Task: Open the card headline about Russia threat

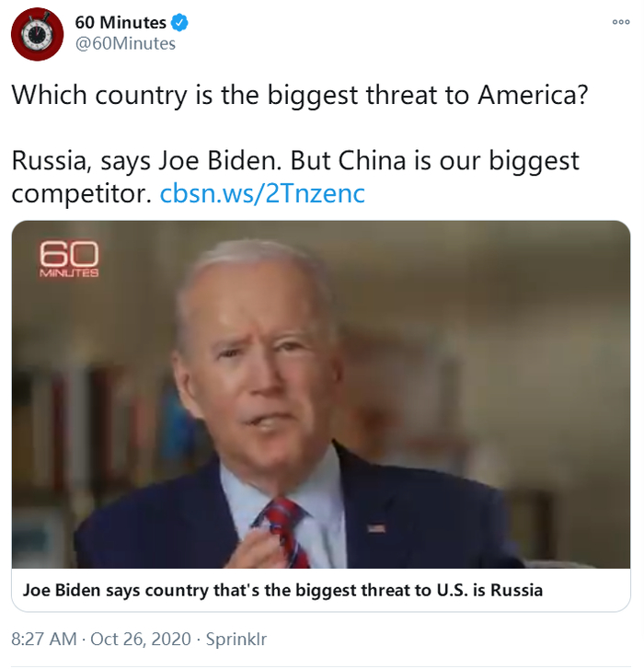Action: (x=282, y=590)
